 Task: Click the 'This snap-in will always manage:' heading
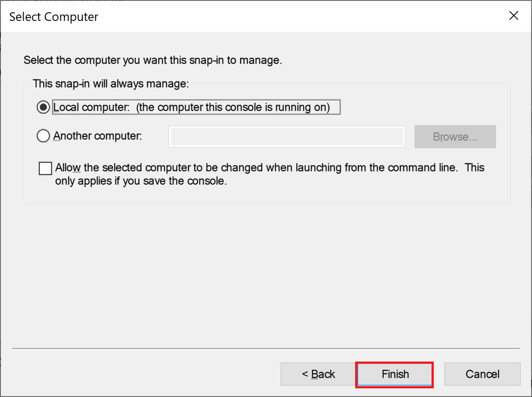click(x=110, y=84)
